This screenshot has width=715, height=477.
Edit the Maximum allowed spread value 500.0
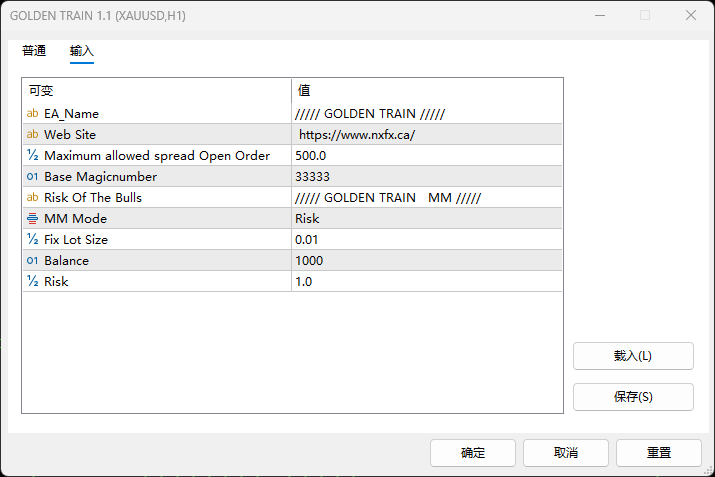coord(426,156)
